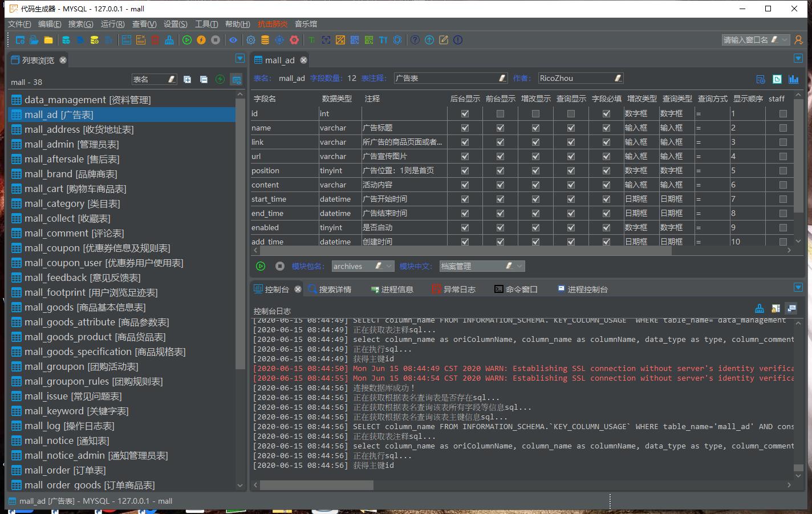Click the expand-all plus icon in list browser
The image size is (812, 514).
click(x=187, y=80)
